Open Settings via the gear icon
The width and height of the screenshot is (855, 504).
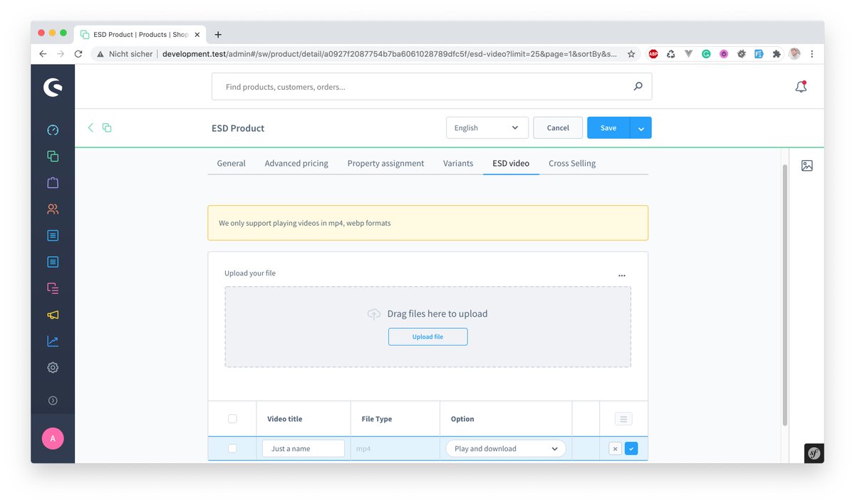(52, 367)
